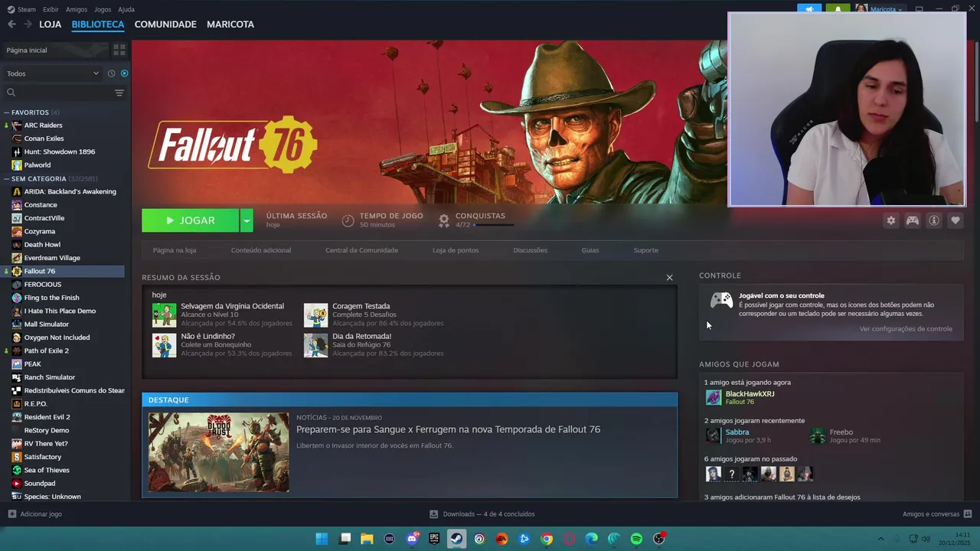Screen dimensions: 980x551
Task: Switch to the LOJA tab
Action: (x=51, y=24)
